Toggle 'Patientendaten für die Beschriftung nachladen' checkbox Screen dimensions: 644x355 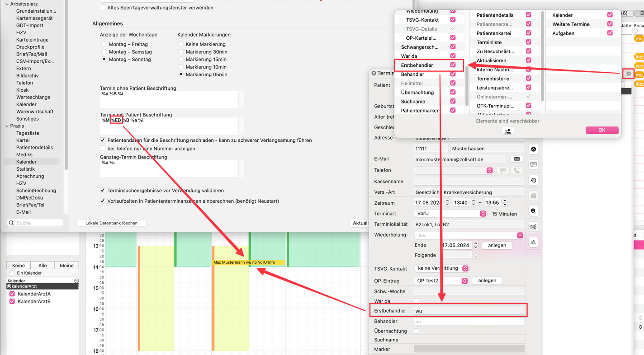pyautogui.click(x=103, y=140)
